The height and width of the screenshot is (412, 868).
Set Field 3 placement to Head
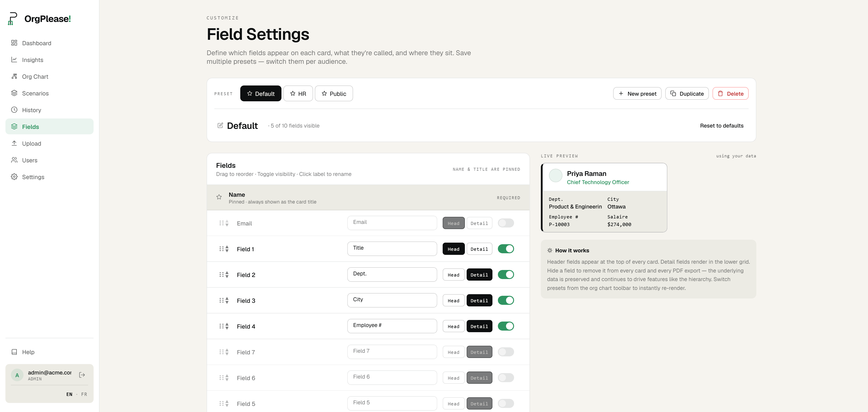[453, 300]
